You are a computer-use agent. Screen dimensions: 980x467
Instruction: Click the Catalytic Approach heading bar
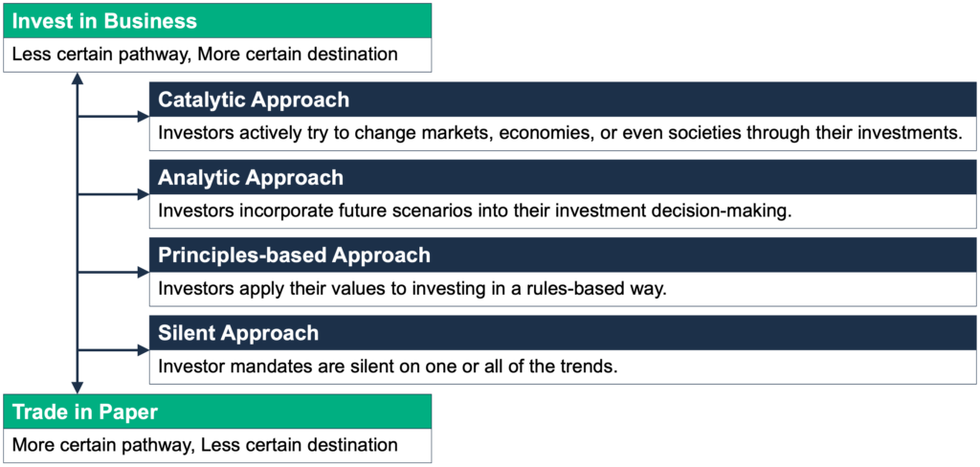pos(563,100)
